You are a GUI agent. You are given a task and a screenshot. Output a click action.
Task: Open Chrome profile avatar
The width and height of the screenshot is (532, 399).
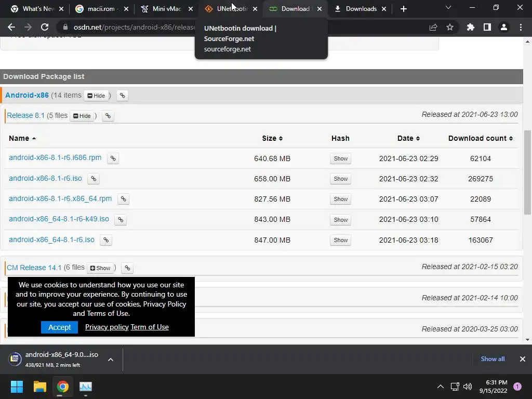[504, 27]
